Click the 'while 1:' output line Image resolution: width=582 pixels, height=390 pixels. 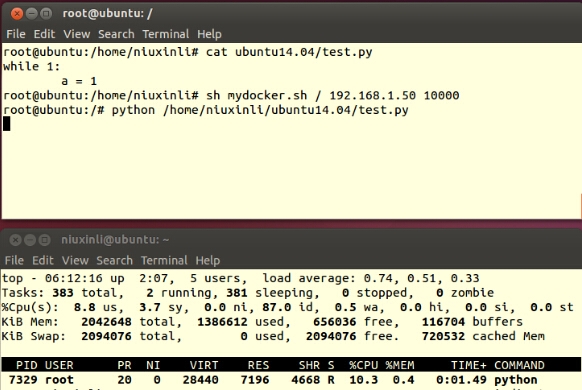tap(32, 67)
